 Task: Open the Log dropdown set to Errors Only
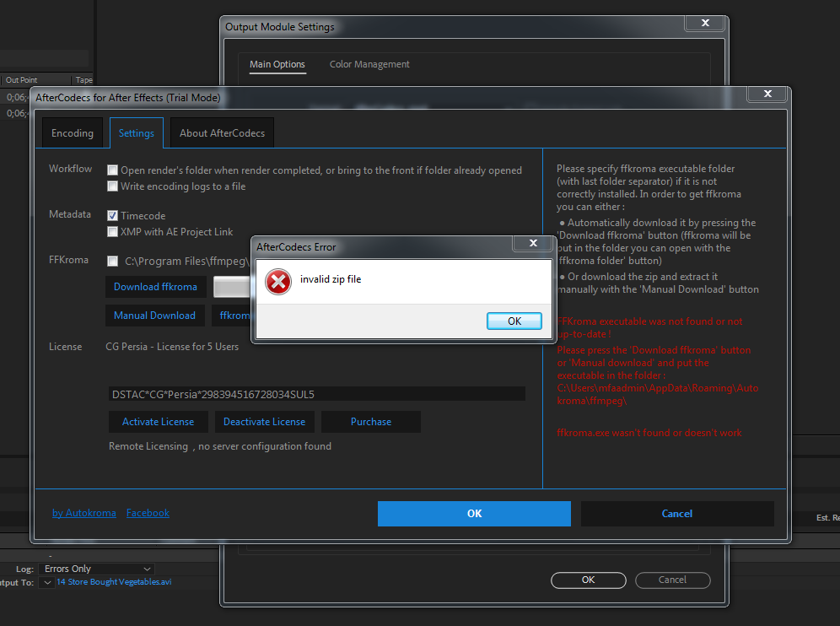(97, 569)
